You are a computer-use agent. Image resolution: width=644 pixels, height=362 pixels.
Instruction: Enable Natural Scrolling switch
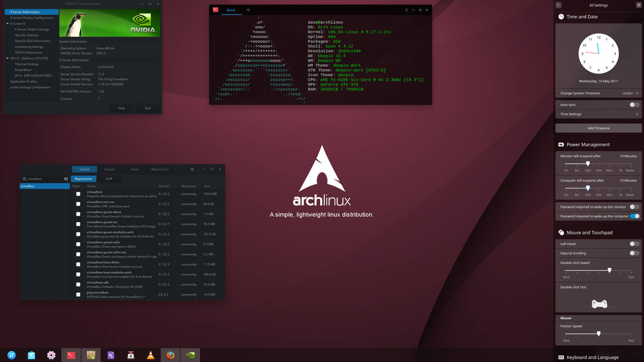[634, 253]
